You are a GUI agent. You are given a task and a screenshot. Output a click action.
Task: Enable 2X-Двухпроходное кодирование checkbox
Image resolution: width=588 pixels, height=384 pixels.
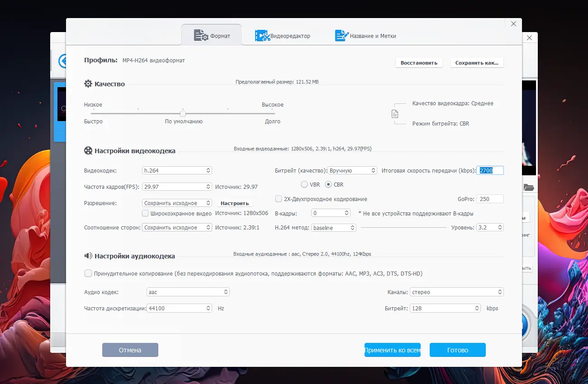279,199
